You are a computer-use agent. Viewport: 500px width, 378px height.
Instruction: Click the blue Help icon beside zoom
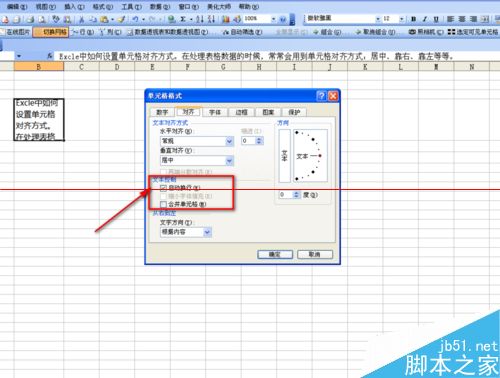283,20
